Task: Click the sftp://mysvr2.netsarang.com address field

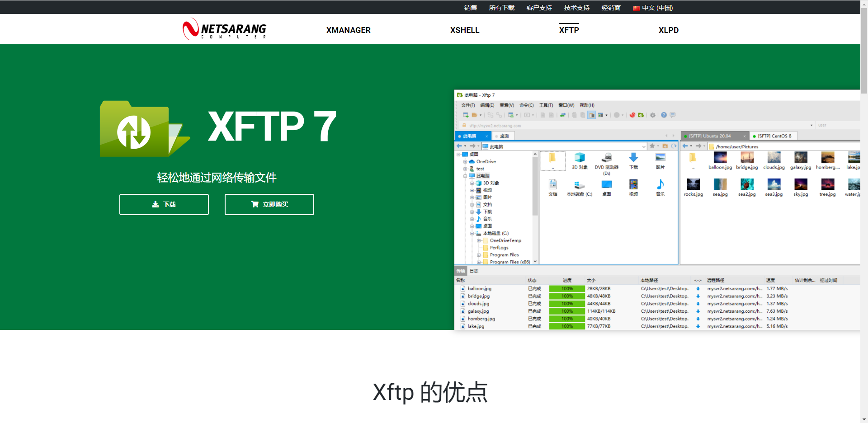Action: tap(637, 126)
